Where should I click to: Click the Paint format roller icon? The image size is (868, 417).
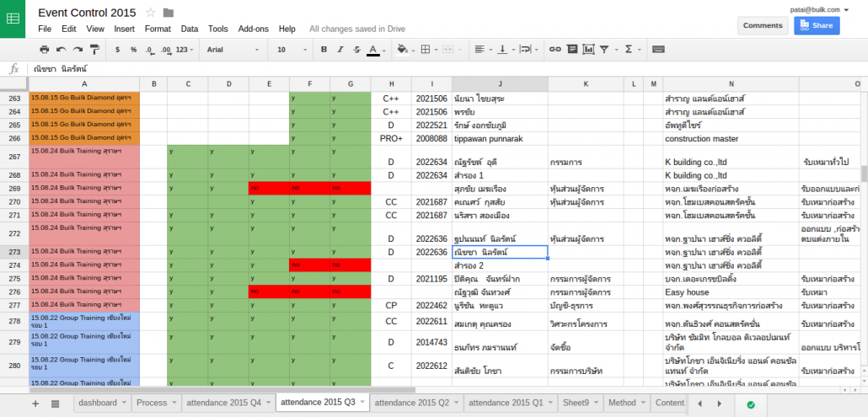(93, 50)
